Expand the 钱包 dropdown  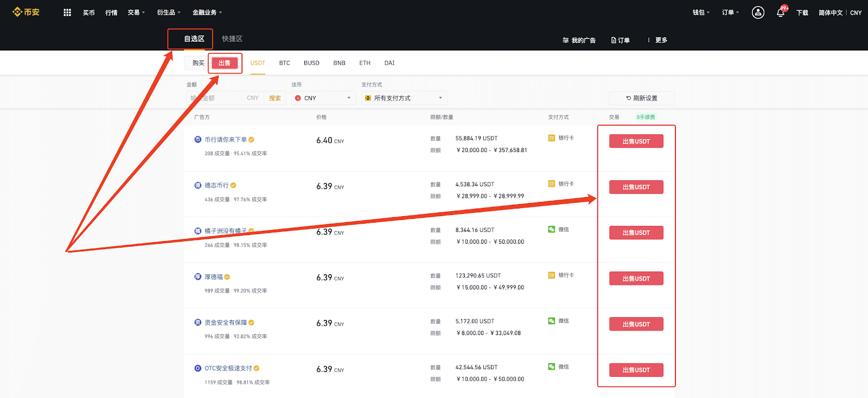(x=701, y=12)
